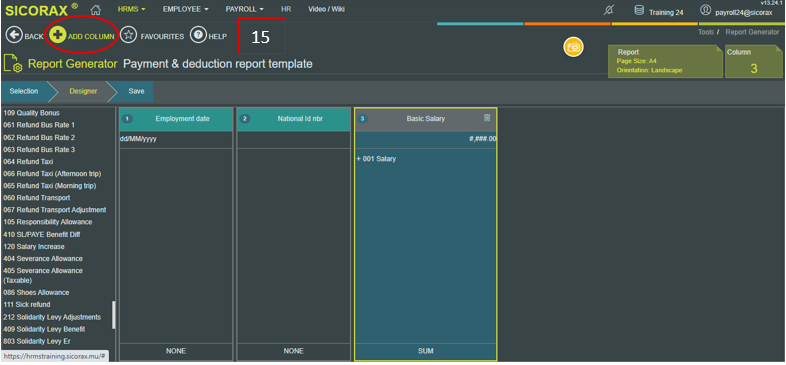The image size is (786, 365).
Task: Go to the Selection step tab
Action: (x=24, y=91)
